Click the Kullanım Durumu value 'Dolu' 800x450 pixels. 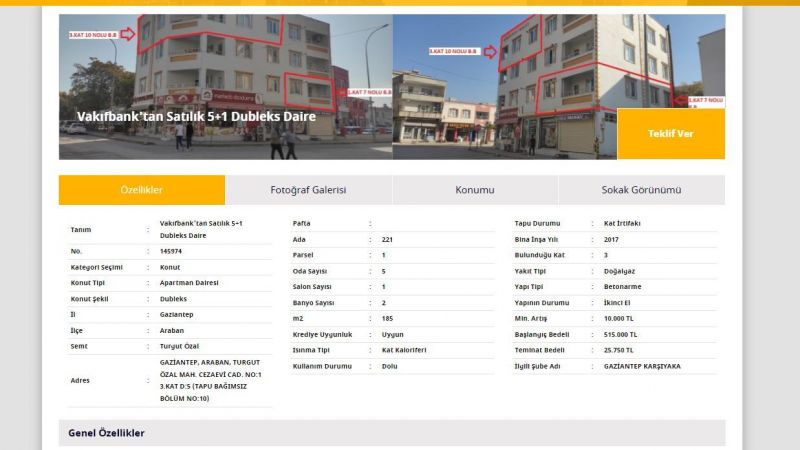click(389, 366)
